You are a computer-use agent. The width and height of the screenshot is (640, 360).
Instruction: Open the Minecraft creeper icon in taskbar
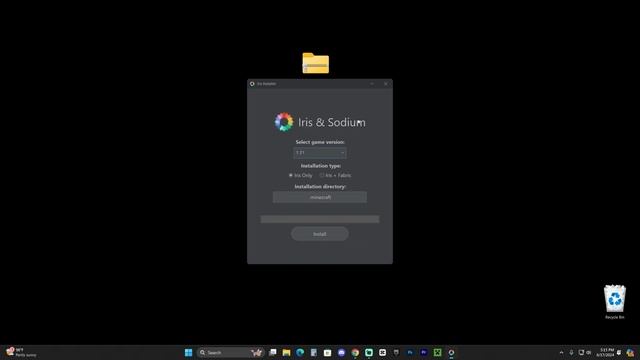[x=438, y=353]
